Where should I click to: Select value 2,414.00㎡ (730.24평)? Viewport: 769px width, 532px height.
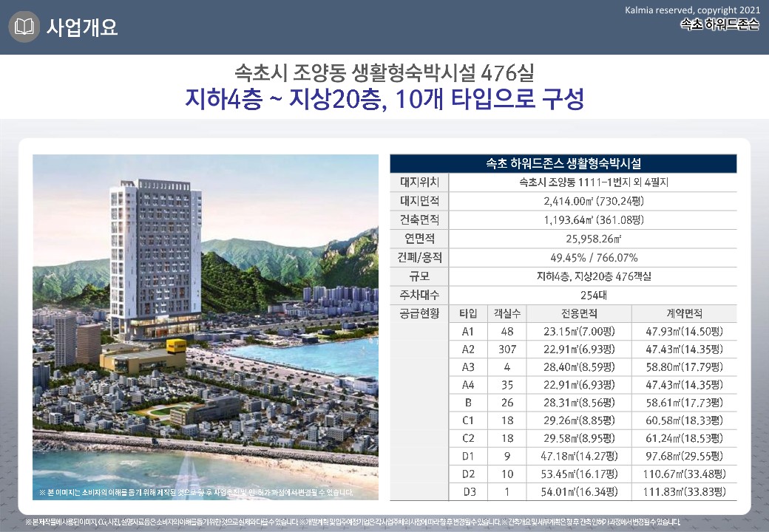coord(594,201)
